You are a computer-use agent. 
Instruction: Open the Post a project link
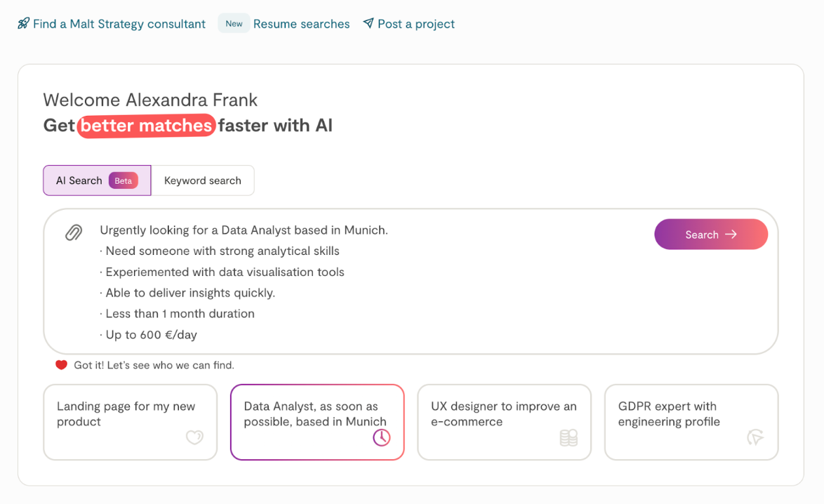tap(416, 24)
